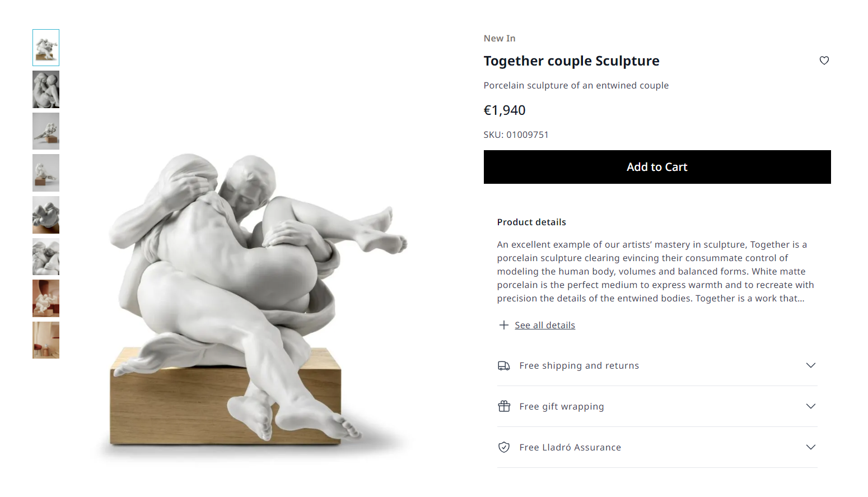Add the sculpture to wishlist with heart icon
868x497 pixels.
(824, 61)
